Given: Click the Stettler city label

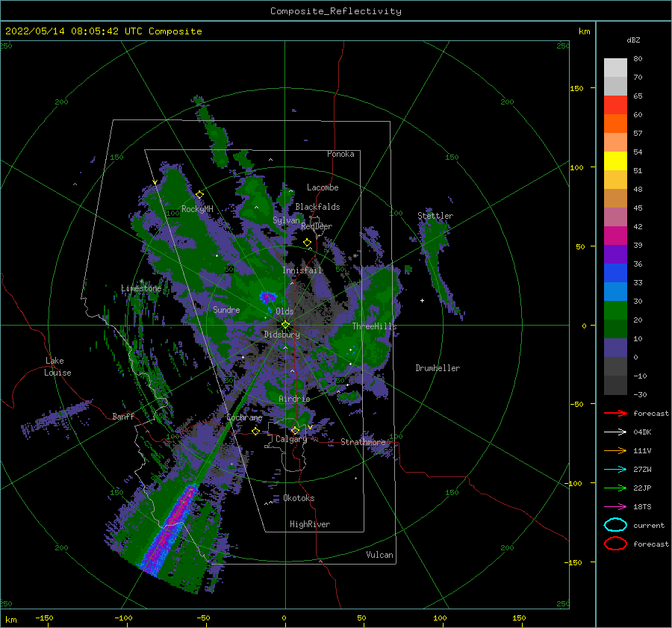Looking at the screenshot, I should [x=435, y=216].
